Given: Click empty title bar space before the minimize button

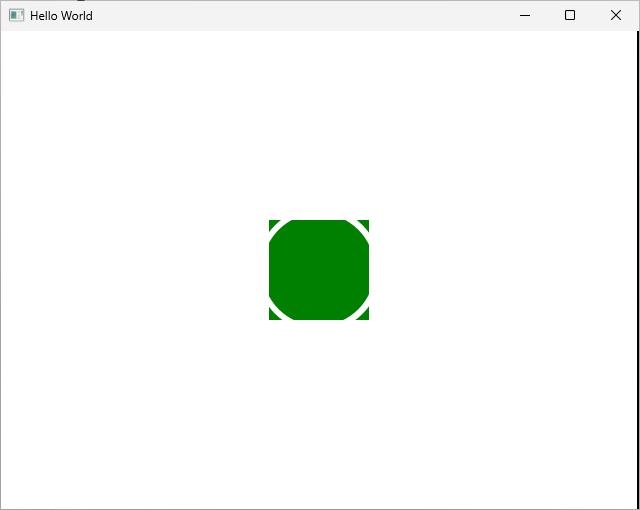Looking at the screenshot, I should 300,15.
